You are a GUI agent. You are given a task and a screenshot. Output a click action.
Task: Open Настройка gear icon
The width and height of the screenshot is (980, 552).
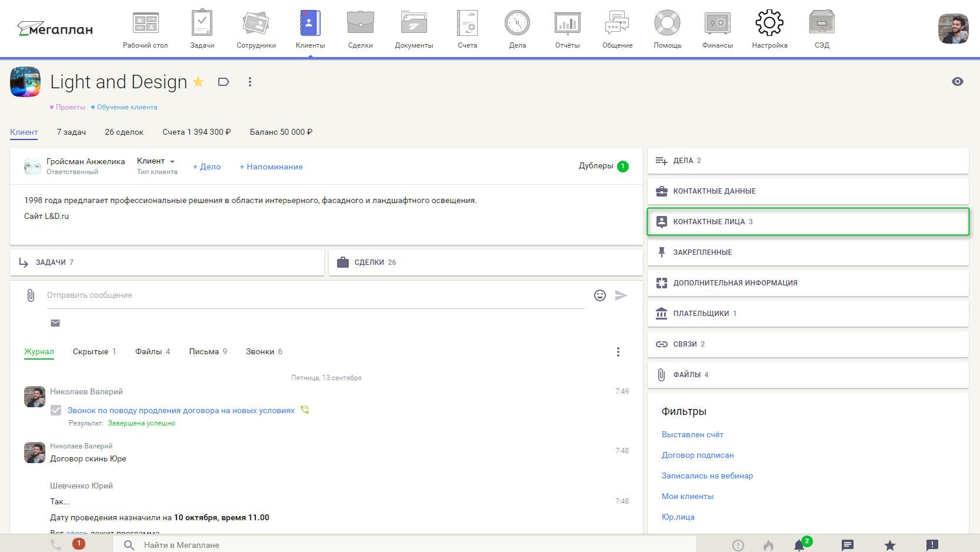pyautogui.click(x=769, y=23)
